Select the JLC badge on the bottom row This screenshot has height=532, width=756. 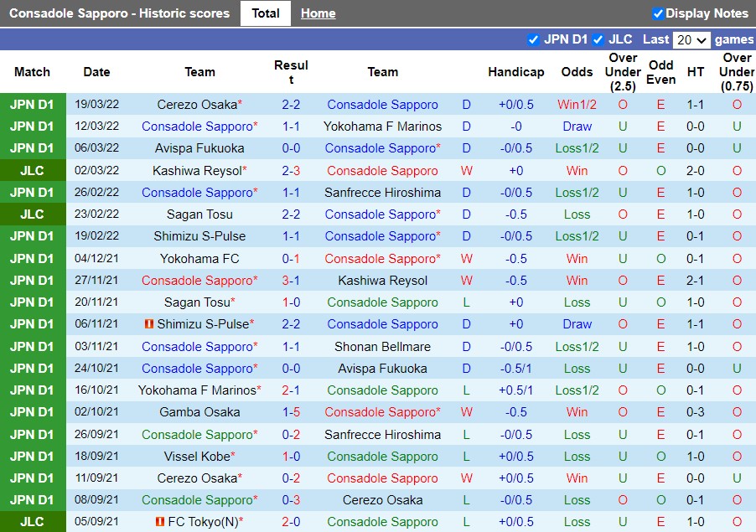33,521
